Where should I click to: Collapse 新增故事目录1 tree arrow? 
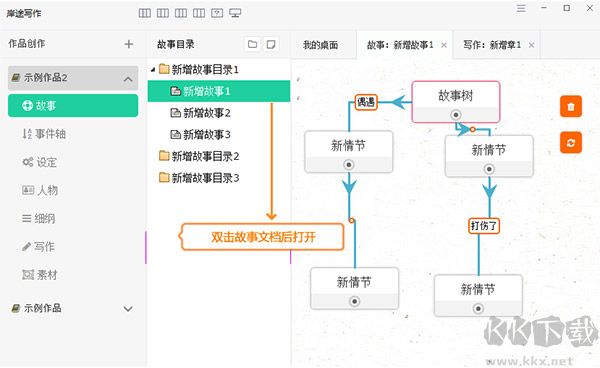[153, 70]
